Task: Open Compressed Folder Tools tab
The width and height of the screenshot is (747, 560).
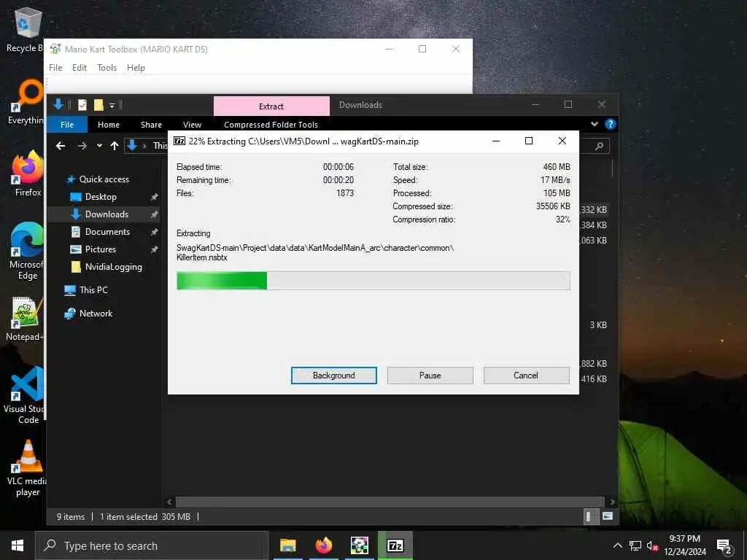Action: [x=271, y=124]
